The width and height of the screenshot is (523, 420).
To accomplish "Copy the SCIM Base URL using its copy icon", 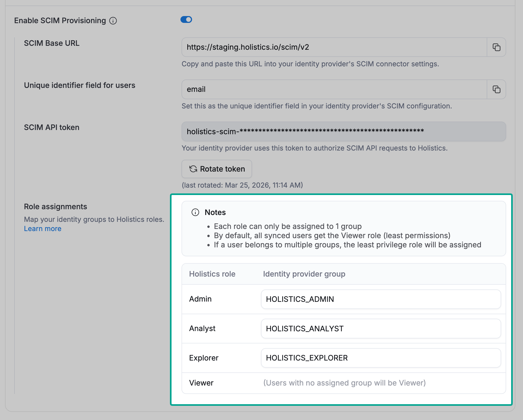I will click(x=496, y=47).
